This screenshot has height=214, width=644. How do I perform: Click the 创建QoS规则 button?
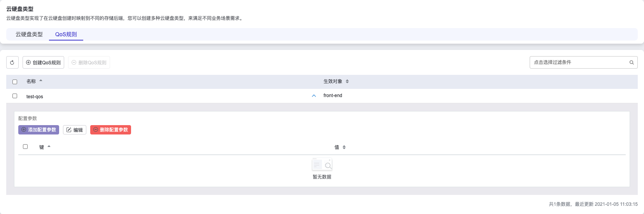pos(43,62)
